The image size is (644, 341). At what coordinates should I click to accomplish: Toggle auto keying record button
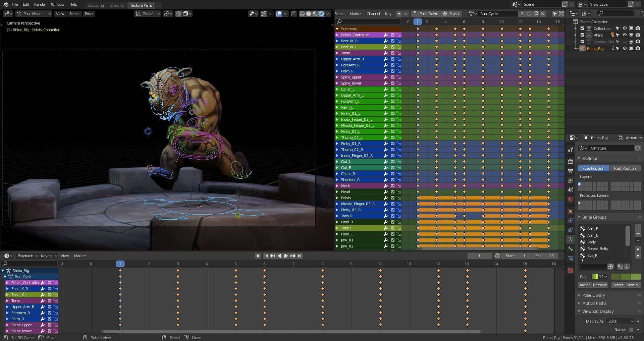click(258, 256)
